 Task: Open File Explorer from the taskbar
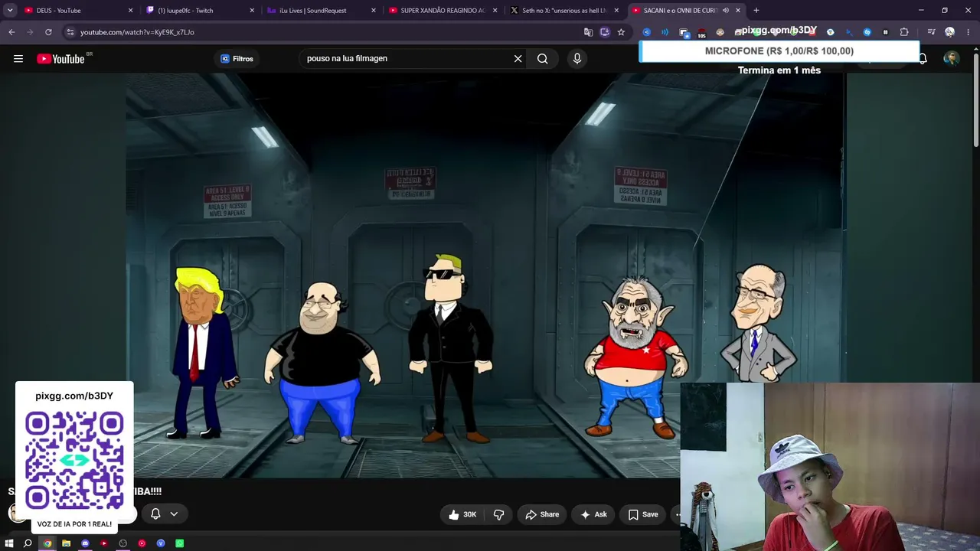pyautogui.click(x=67, y=543)
